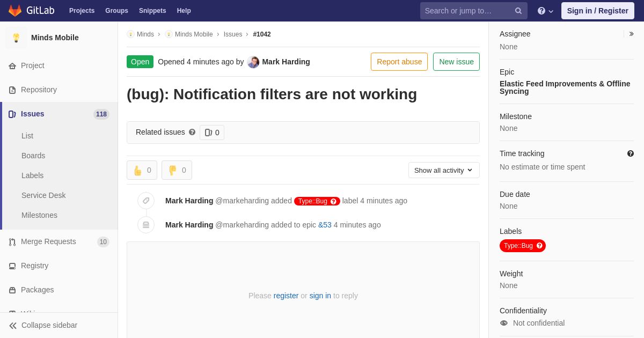The height and width of the screenshot is (338, 644).
Task: Click the Issues count badge 118
Action: point(101,114)
